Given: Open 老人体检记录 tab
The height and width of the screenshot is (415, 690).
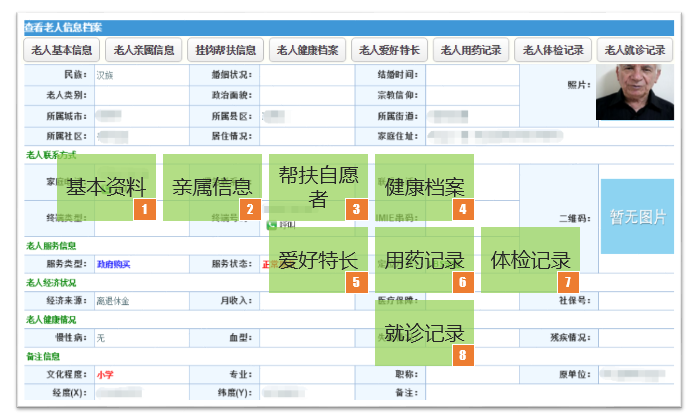Looking at the screenshot, I should [553, 50].
